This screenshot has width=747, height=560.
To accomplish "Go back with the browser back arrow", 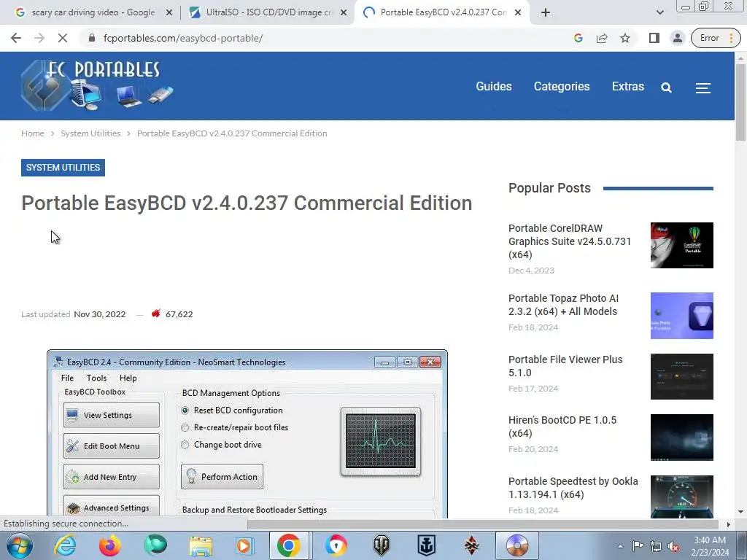I will 16,38.
